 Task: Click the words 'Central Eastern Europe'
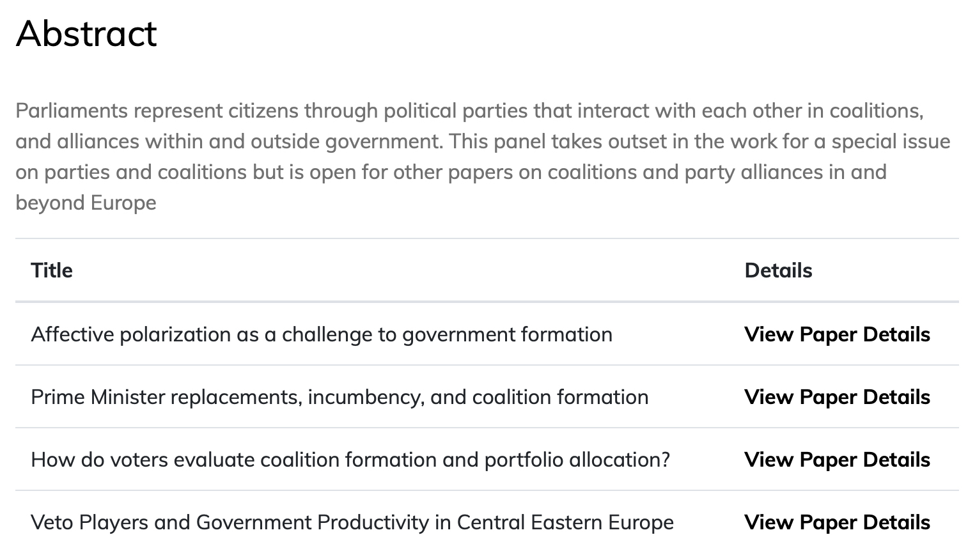point(565,522)
